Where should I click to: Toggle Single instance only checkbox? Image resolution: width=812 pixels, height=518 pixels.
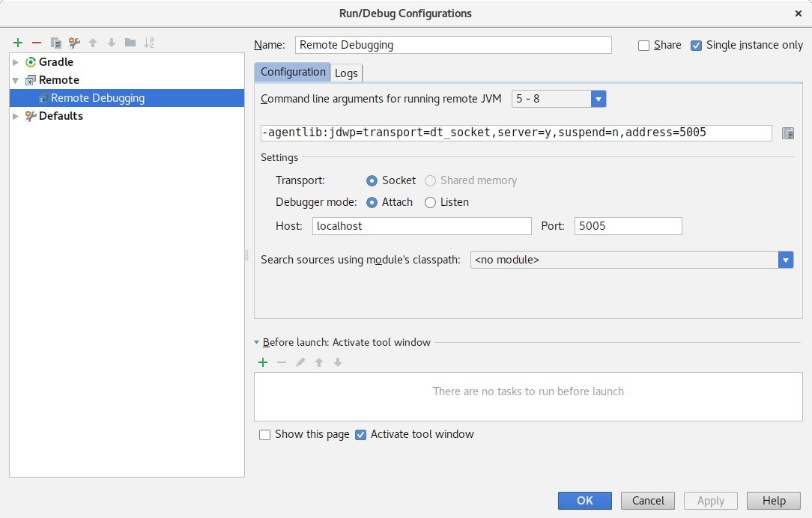click(696, 45)
